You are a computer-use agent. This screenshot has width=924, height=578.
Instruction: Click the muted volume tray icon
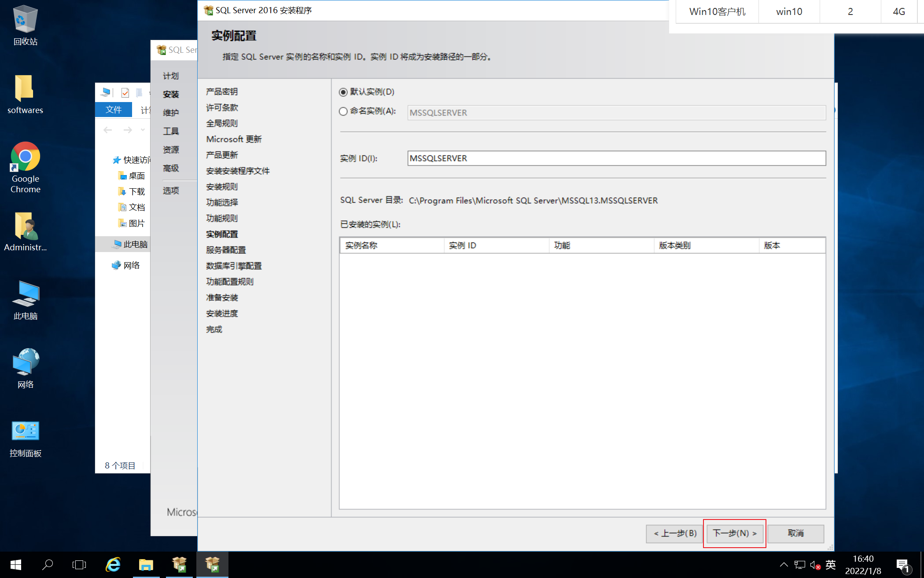(x=815, y=565)
